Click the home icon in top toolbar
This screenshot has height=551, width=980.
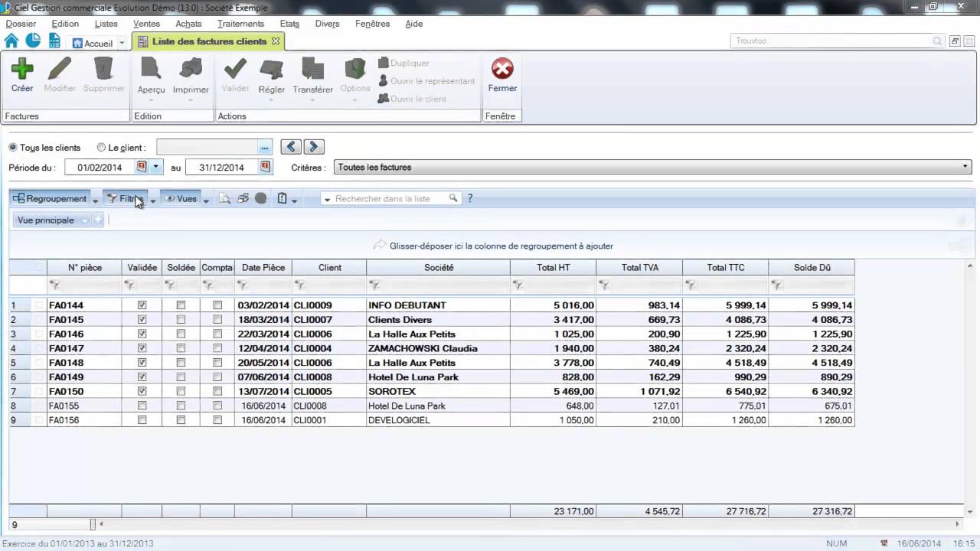[x=11, y=41]
